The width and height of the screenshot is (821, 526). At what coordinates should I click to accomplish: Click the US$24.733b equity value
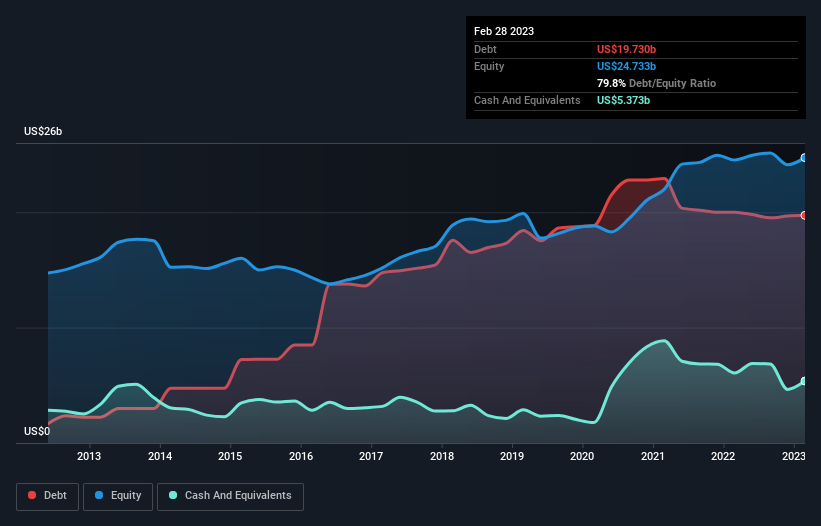coord(626,66)
